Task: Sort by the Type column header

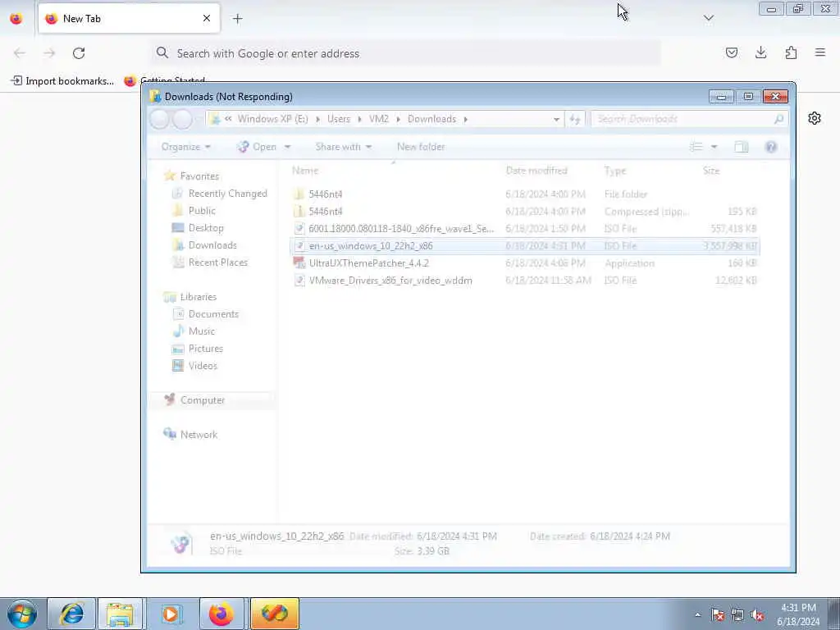Action: pos(615,171)
